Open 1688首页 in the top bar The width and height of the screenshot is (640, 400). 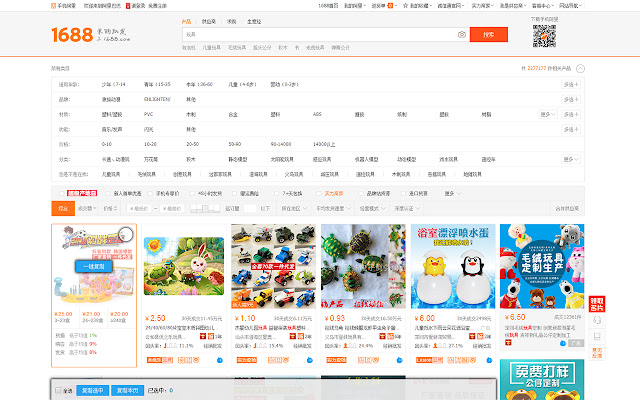pyautogui.click(x=328, y=6)
